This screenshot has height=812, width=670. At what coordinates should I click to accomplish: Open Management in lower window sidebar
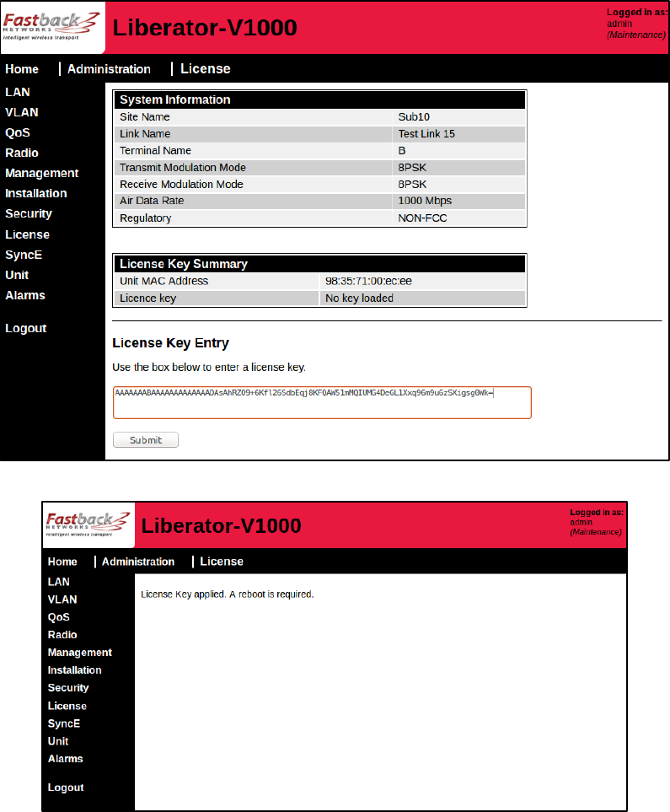[x=80, y=653]
